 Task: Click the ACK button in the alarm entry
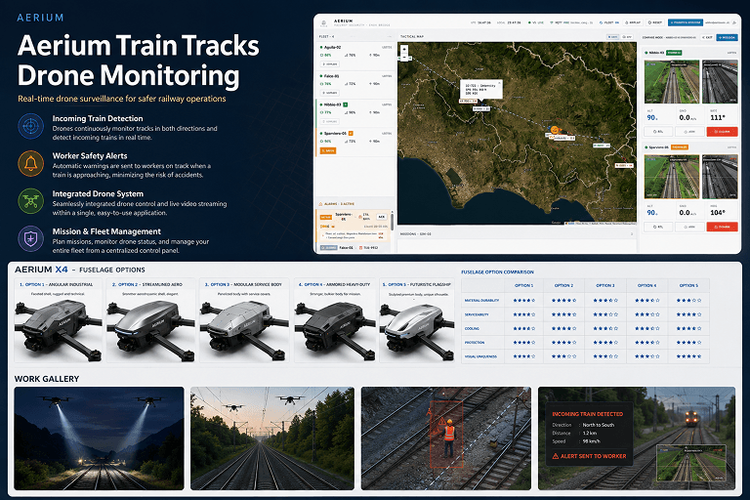coord(381,217)
